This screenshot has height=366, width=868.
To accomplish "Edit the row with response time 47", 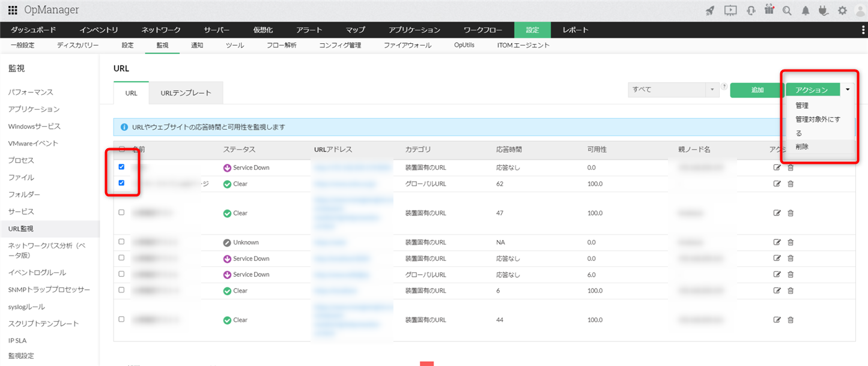I will [x=777, y=213].
